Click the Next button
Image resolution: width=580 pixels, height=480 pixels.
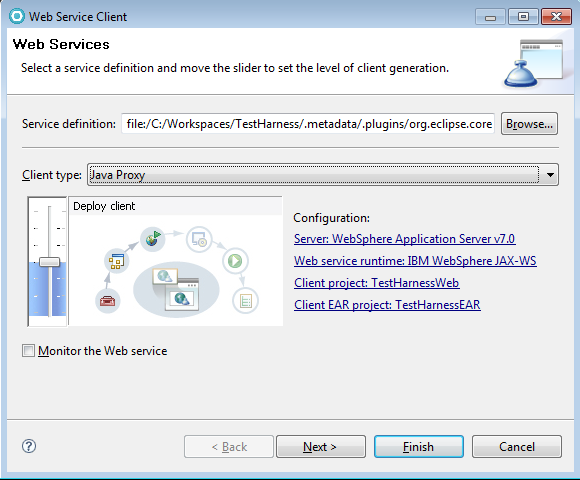(321, 447)
